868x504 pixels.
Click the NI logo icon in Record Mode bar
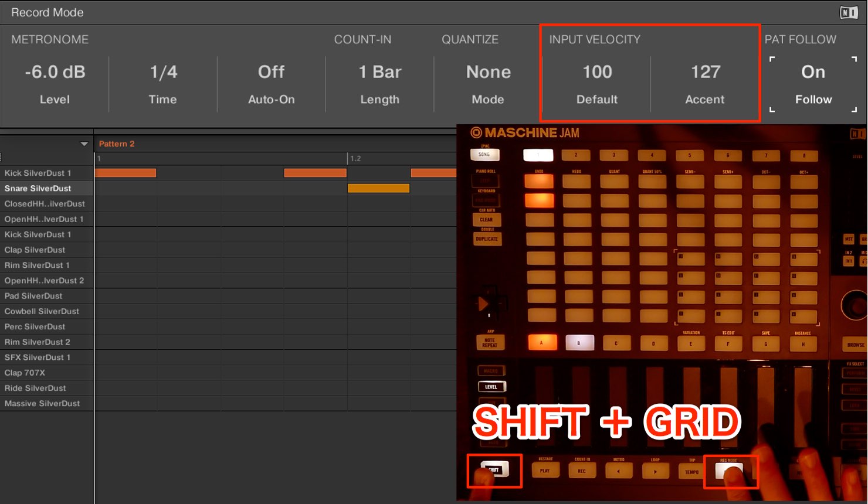tap(849, 12)
